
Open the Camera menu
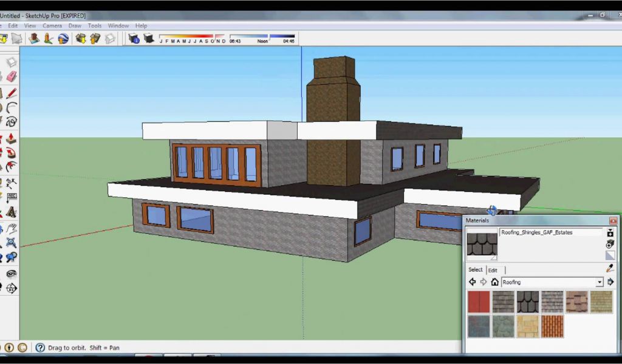click(52, 25)
